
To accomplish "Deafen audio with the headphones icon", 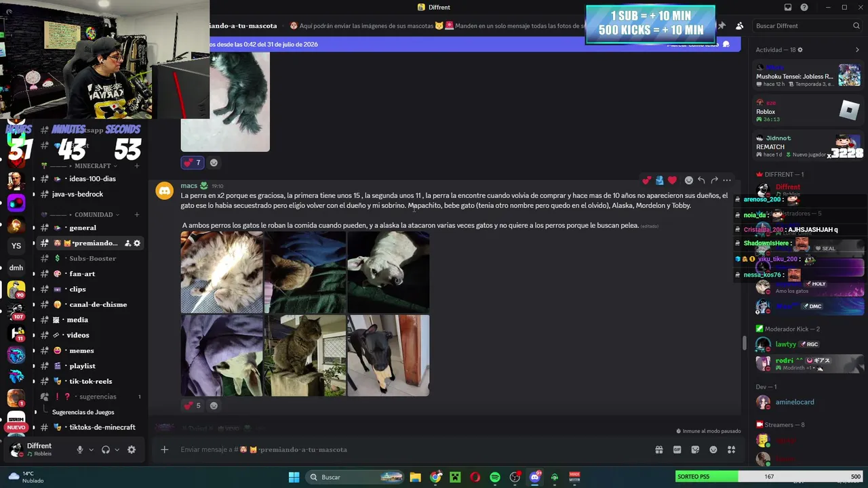I will pos(106,449).
